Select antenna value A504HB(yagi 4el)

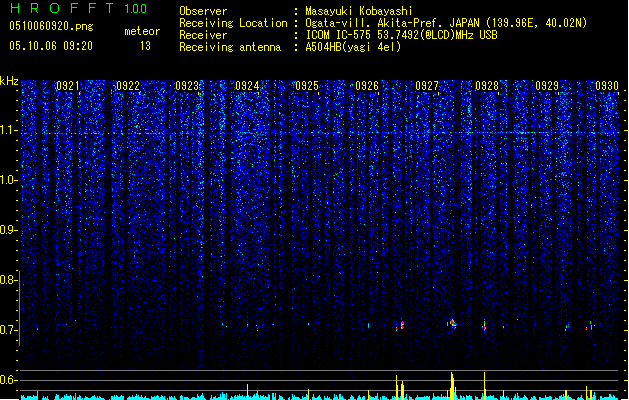353,47
